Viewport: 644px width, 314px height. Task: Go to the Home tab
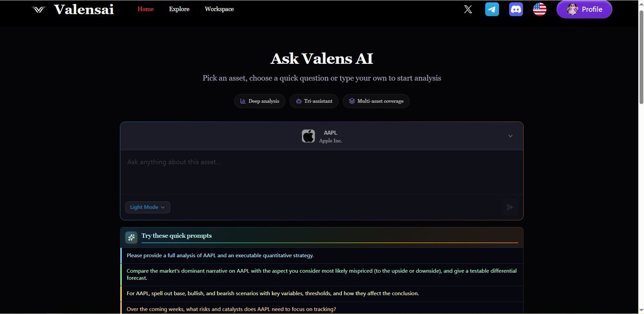point(145,9)
